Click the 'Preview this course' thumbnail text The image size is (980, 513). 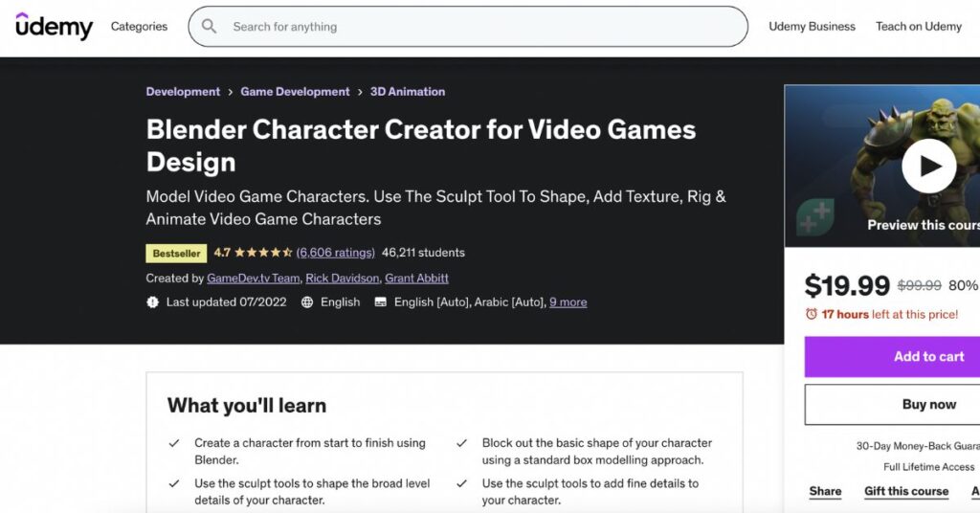click(924, 225)
